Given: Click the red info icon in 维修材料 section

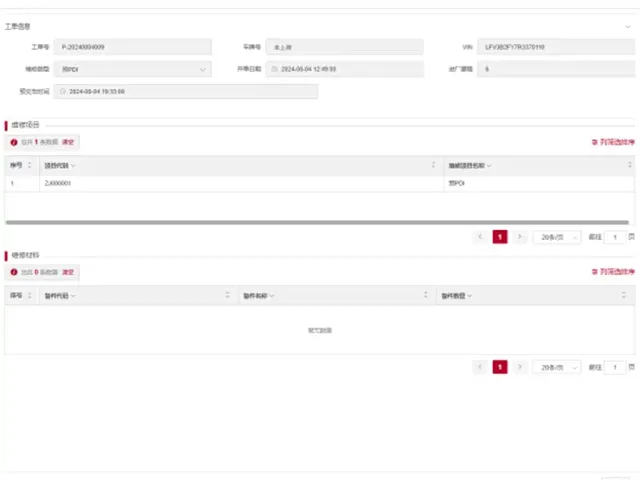Looking at the screenshot, I should pyautogui.click(x=14, y=272).
